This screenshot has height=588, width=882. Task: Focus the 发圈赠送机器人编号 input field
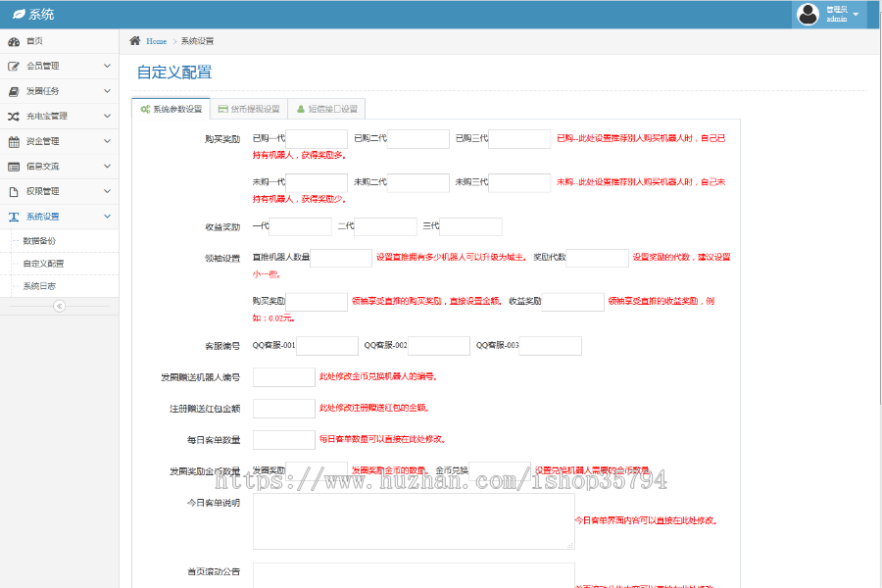(284, 377)
